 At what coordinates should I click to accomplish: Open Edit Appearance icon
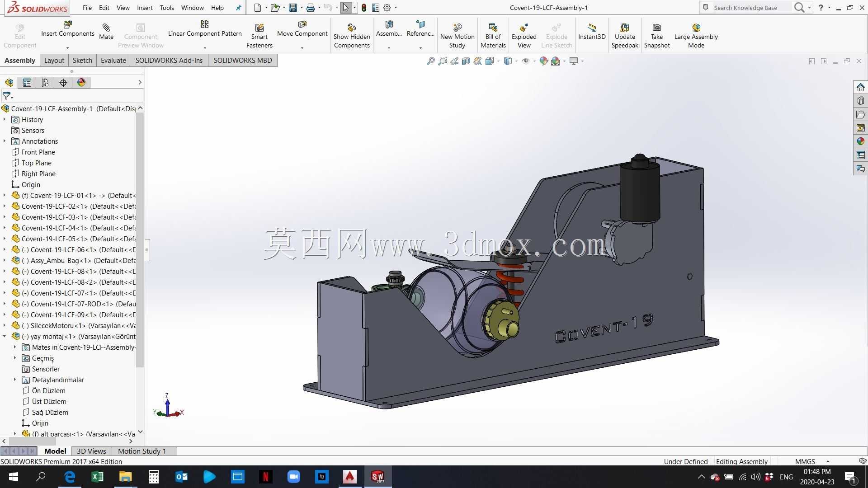coord(544,61)
